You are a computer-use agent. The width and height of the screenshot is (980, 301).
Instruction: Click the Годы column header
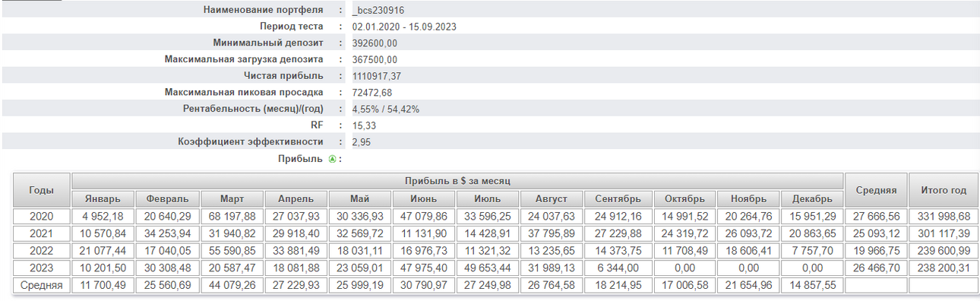coord(41,190)
